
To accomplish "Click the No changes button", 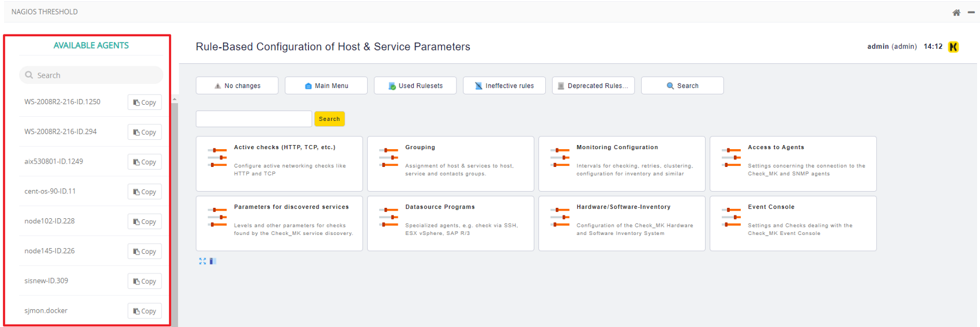I will [237, 86].
